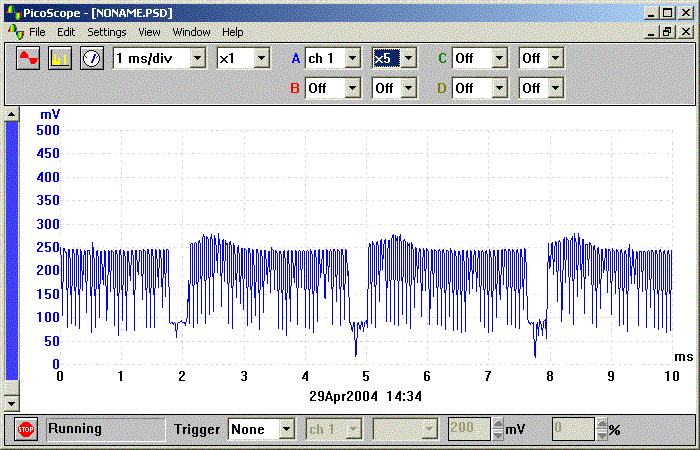Close the NONAME.PSD document window

(x=686, y=32)
